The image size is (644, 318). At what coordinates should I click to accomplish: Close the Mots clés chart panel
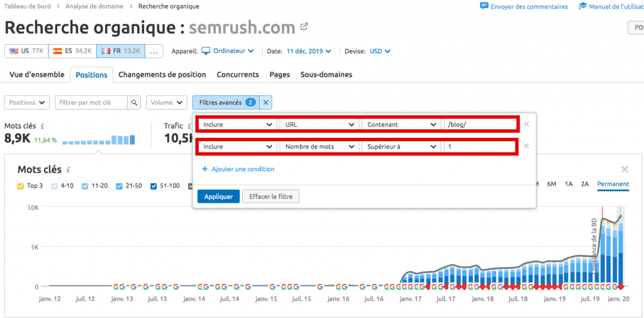point(625,169)
